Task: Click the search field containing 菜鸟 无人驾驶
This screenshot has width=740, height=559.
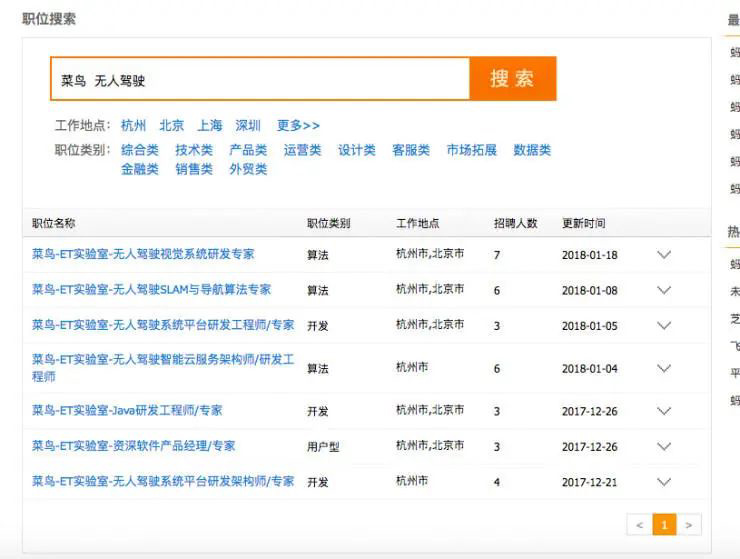Action: [260, 80]
